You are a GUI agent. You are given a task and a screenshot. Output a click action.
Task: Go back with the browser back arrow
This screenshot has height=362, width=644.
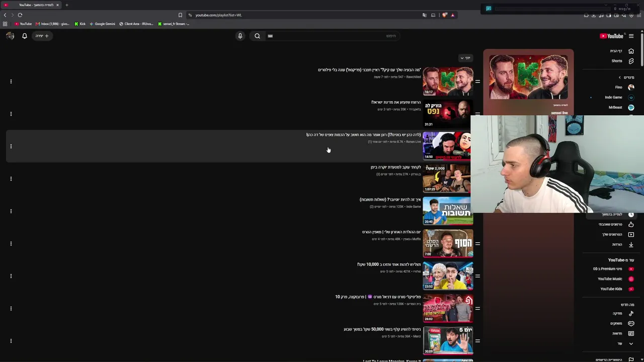[x=5, y=15]
